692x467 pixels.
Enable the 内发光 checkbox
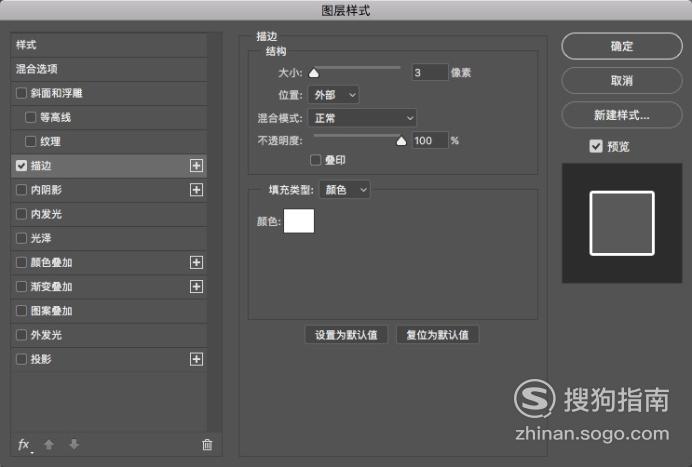tap(21, 214)
